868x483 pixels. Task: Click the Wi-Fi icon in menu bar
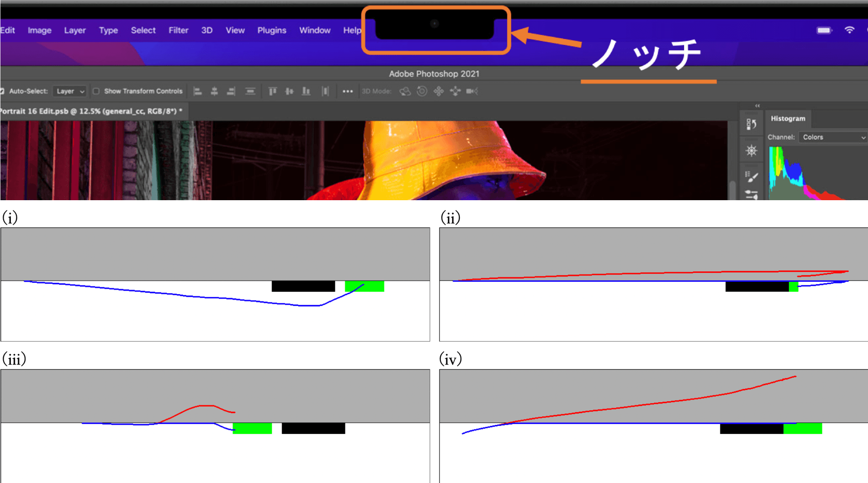(x=849, y=30)
